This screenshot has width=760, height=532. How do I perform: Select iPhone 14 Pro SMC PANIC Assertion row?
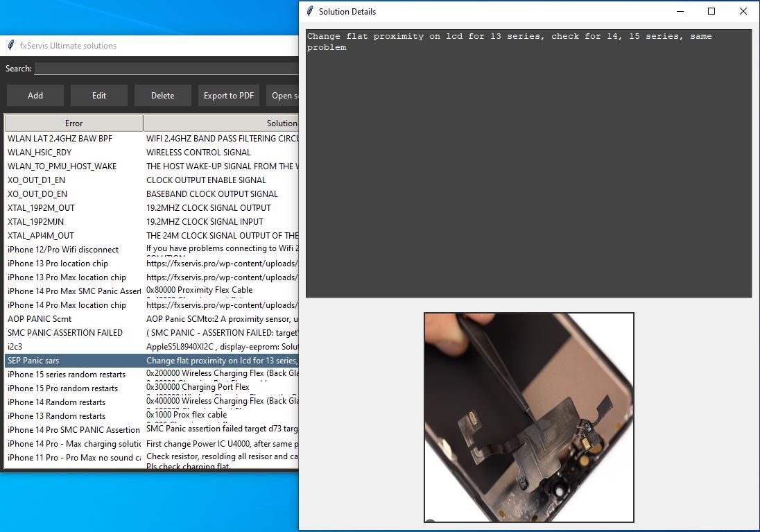152,430
